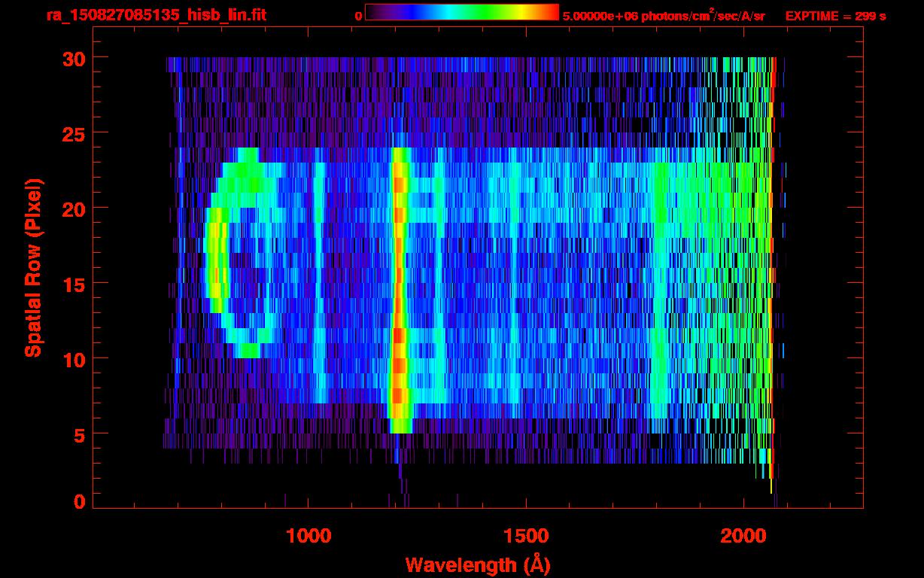Click the x-axis tick label 2000
The width and height of the screenshot is (924, 578).
coord(743,536)
